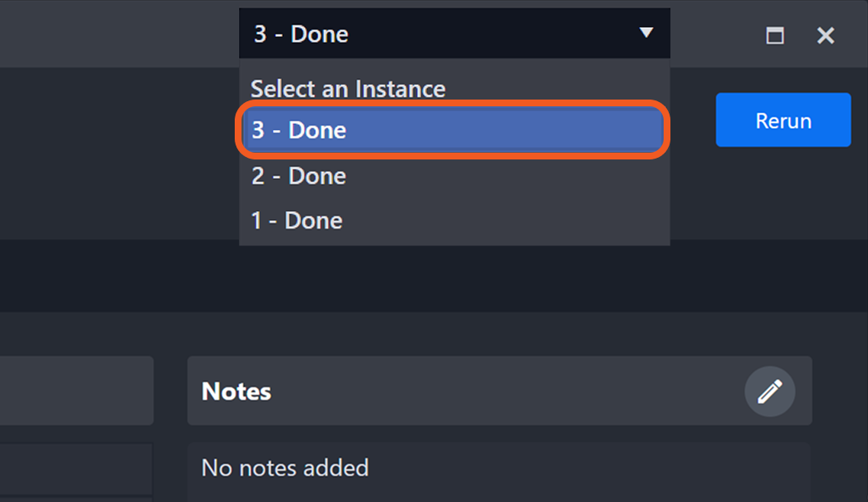Image resolution: width=868 pixels, height=502 pixels.
Task: Click empty title bar left of instance dropdown
Action: 118,34
